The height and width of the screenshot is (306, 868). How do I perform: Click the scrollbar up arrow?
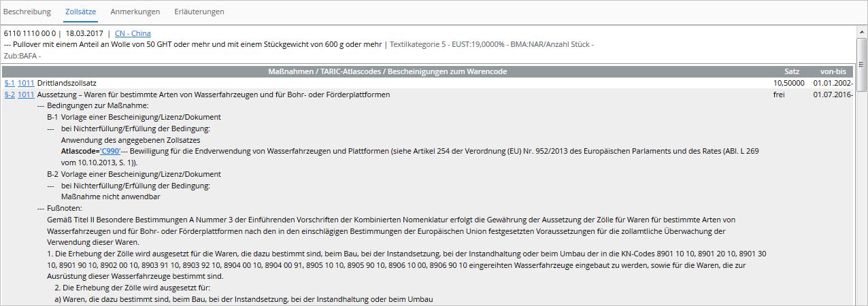click(861, 32)
